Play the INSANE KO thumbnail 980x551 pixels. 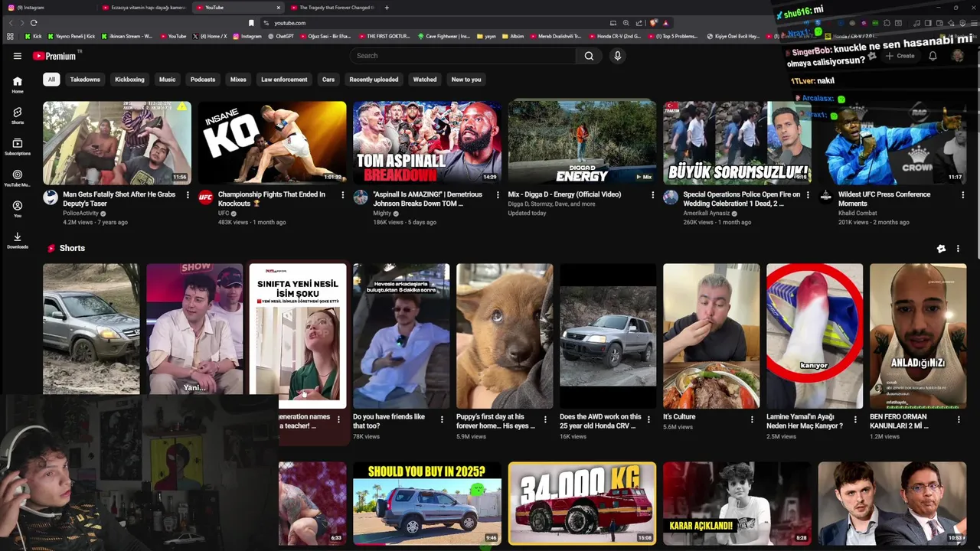pyautogui.click(x=272, y=142)
